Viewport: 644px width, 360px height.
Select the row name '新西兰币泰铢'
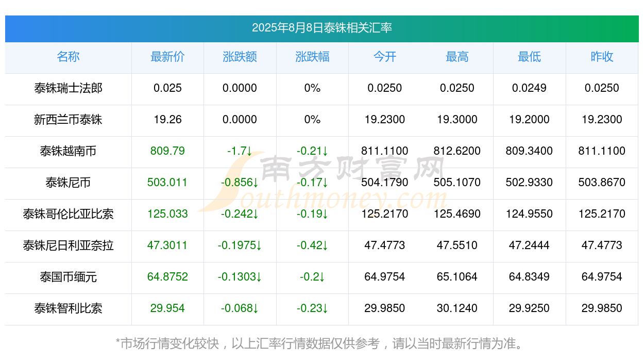click(x=68, y=120)
